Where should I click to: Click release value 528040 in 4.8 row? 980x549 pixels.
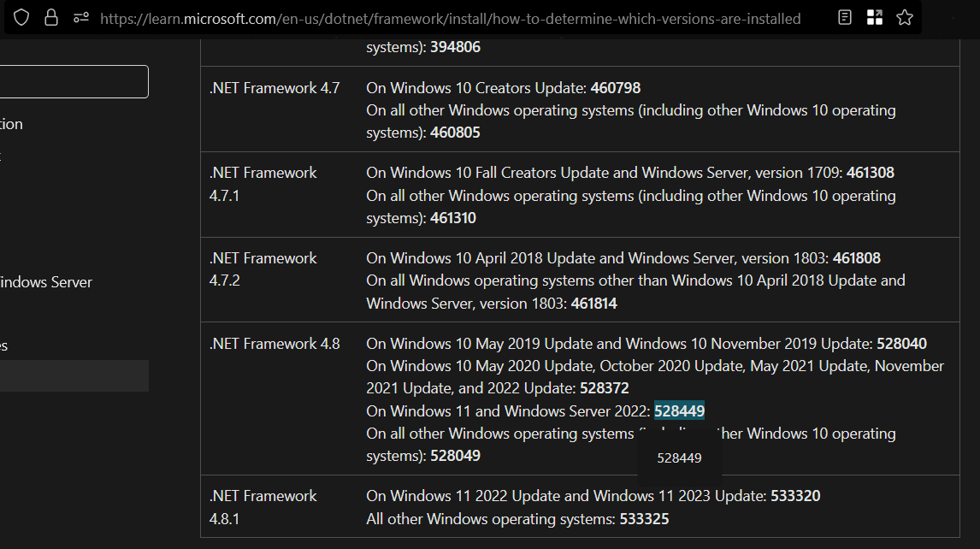point(901,344)
